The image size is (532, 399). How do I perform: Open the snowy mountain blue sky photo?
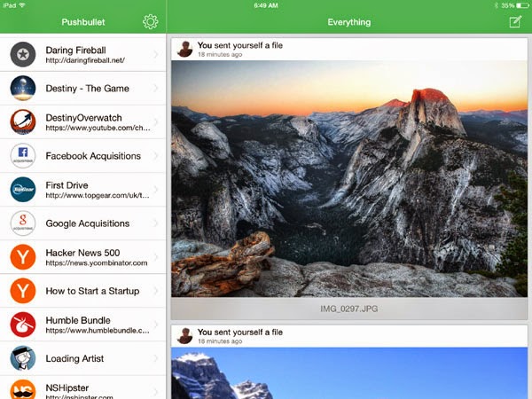tap(349, 373)
